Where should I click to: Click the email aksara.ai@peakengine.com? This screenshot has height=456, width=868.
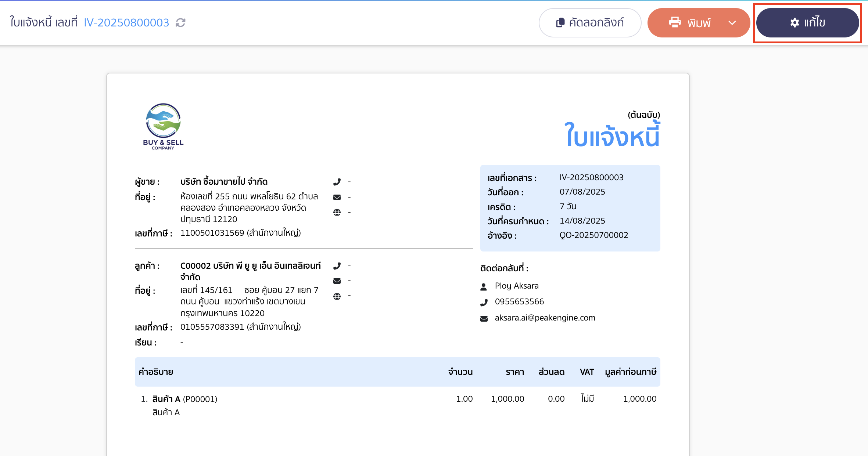tap(545, 318)
